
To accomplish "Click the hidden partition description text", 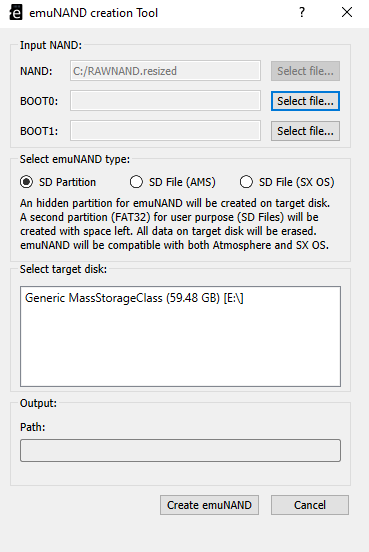I will coord(175,224).
